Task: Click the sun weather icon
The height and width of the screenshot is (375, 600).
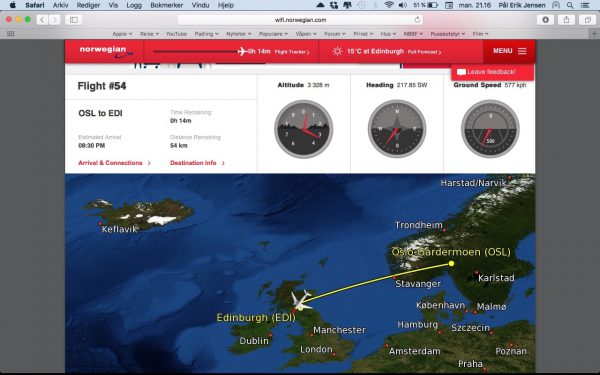Action: click(x=337, y=51)
